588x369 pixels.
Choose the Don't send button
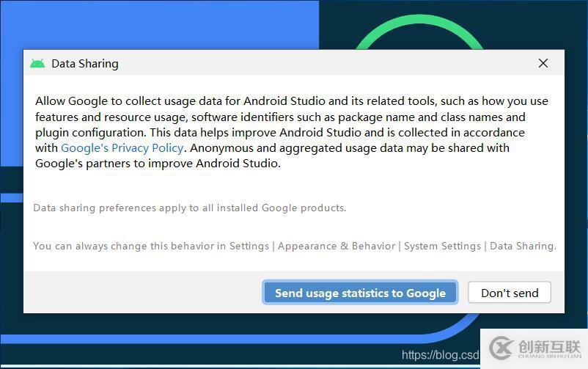(x=510, y=293)
